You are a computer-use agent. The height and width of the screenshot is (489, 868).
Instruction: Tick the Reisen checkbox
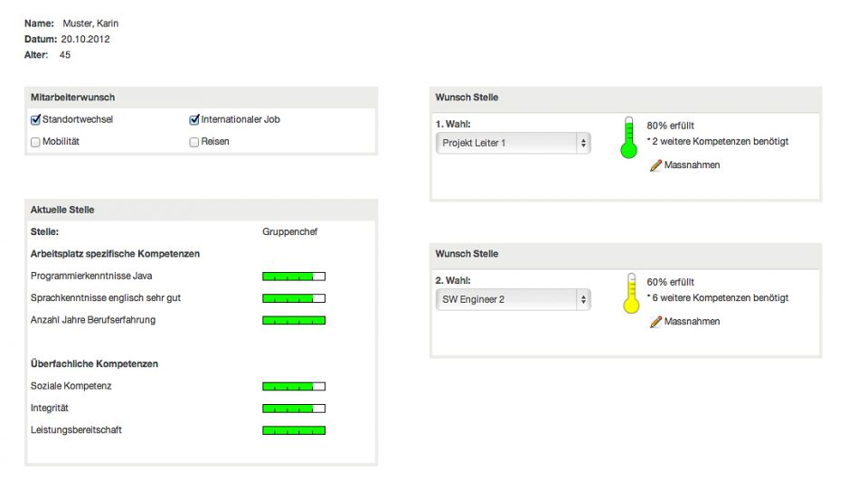tap(194, 142)
